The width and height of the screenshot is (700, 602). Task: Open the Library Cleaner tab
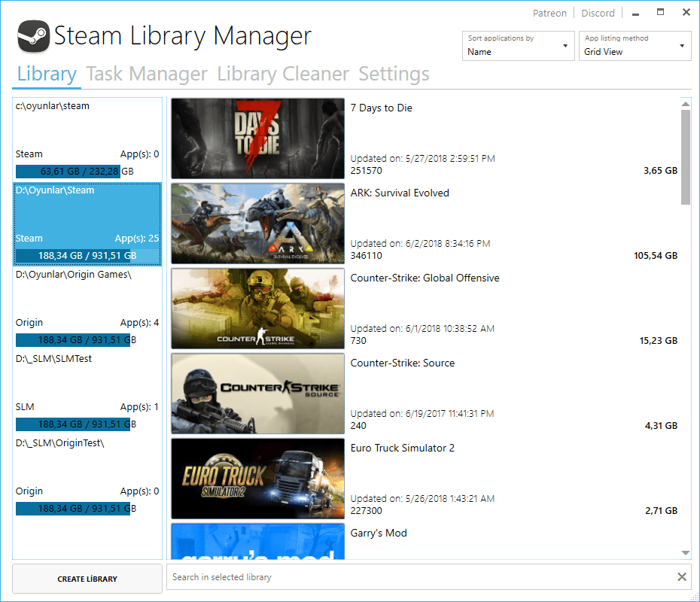coord(283,74)
